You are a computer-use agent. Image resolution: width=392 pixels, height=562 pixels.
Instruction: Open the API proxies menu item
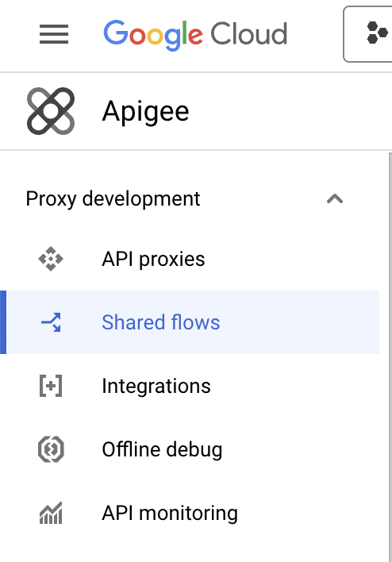(x=153, y=259)
